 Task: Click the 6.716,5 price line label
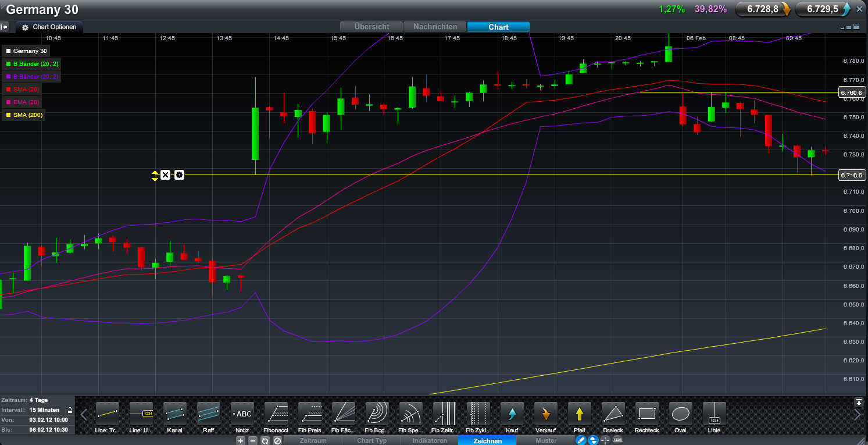click(852, 175)
